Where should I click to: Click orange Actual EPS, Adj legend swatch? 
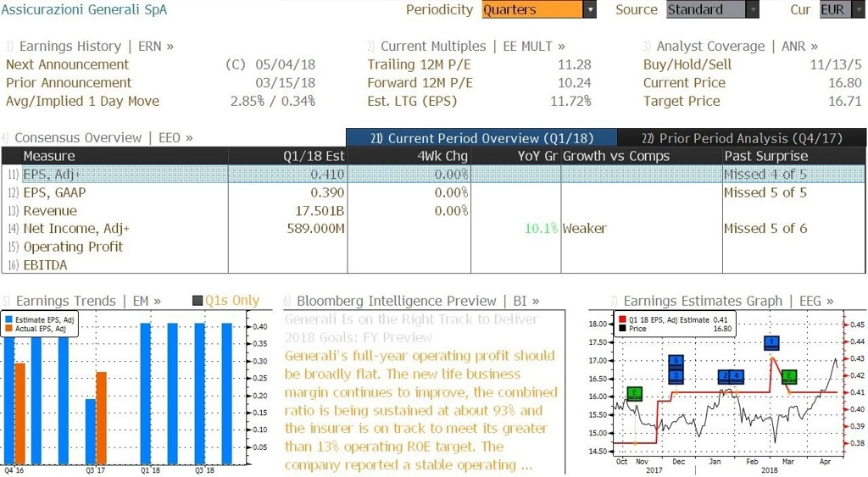point(8,329)
